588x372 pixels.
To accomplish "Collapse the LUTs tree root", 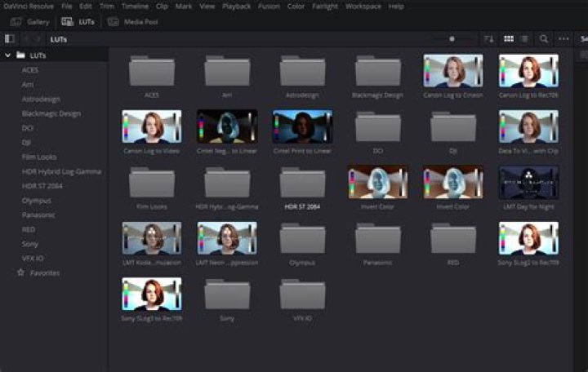I will (8, 55).
